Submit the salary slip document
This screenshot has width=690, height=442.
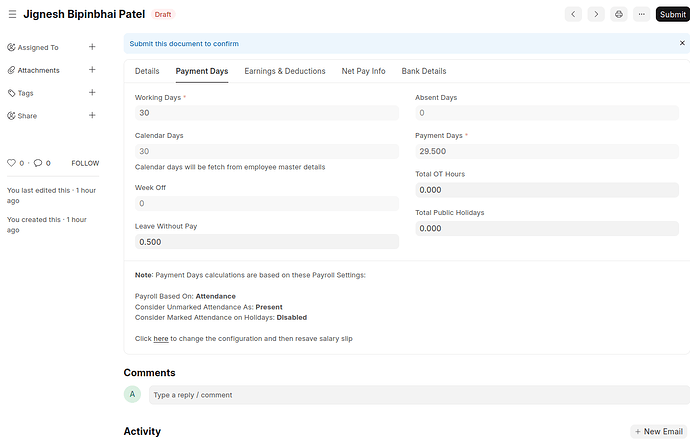[x=672, y=14]
